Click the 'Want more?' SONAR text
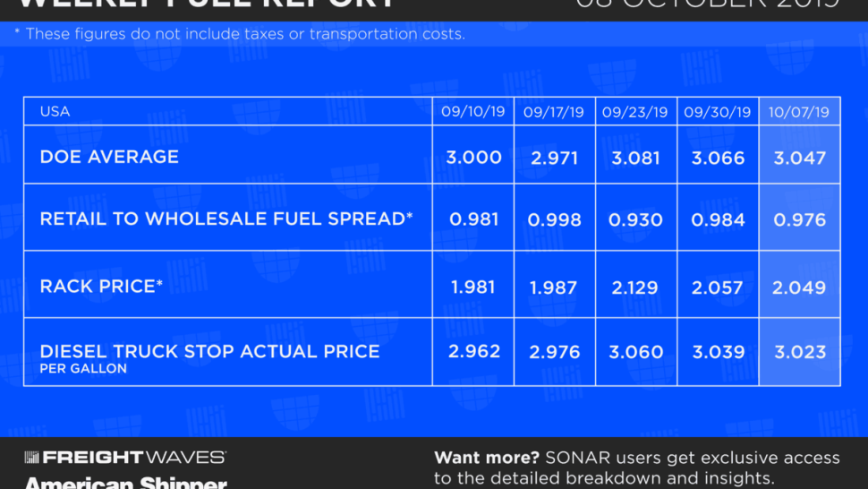The width and height of the screenshot is (868, 489). tap(636, 468)
